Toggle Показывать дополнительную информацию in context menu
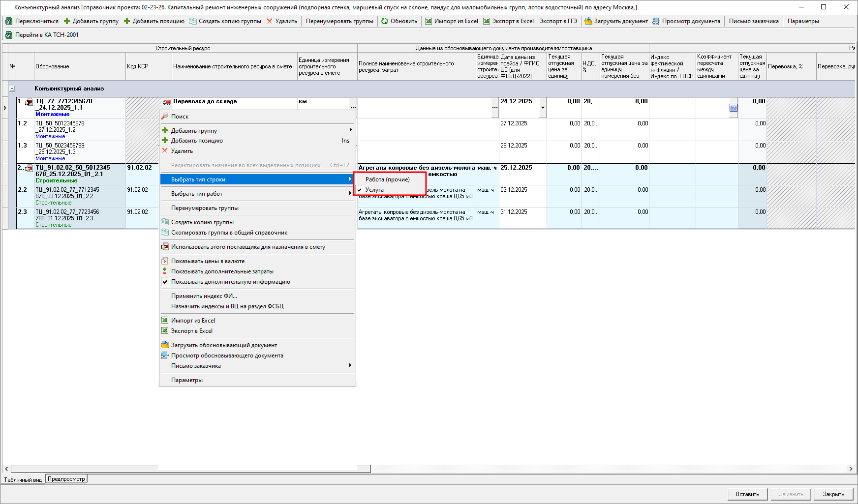This screenshot has height=504, width=858. [230, 282]
